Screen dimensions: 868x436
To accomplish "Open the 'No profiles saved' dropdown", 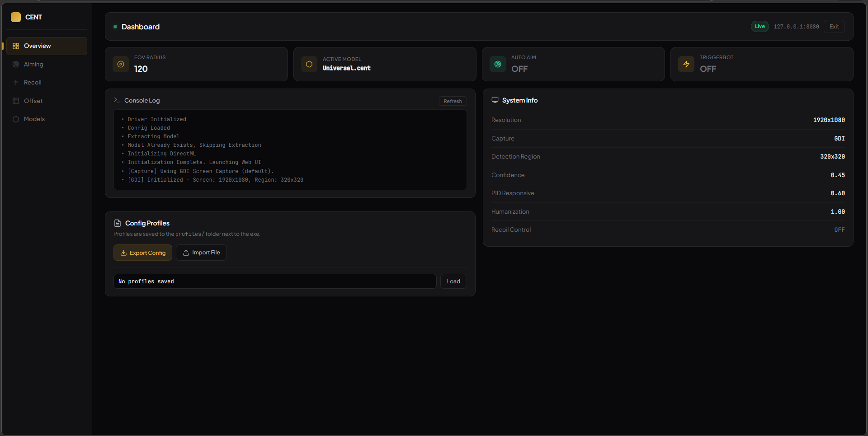I will pyautogui.click(x=274, y=281).
